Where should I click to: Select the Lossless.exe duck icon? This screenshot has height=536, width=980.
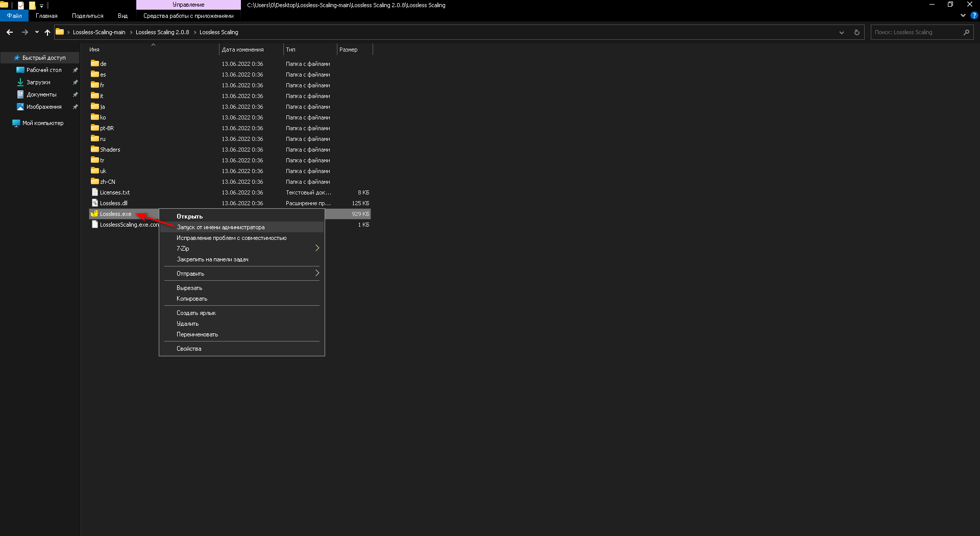pos(95,213)
